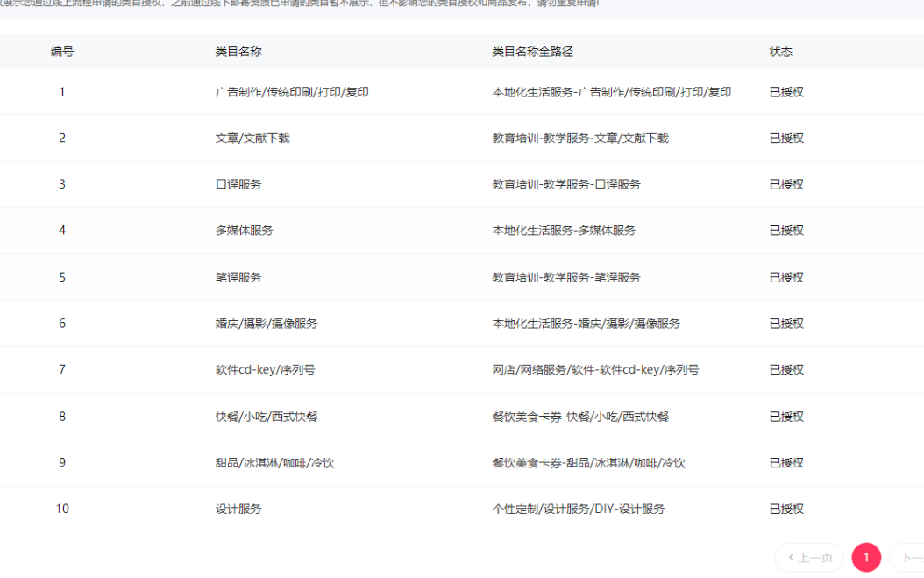Click 已授权 status in row 1
This screenshot has width=924, height=578.
[x=786, y=92]
